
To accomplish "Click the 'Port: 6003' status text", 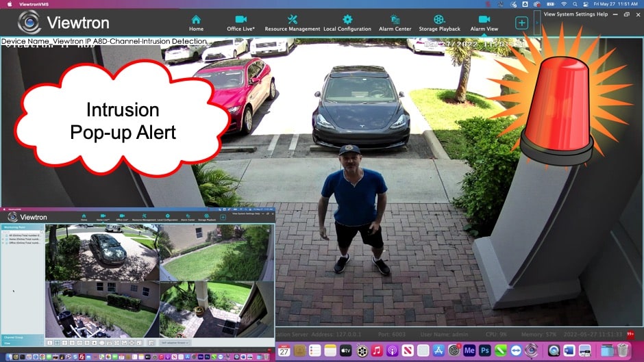I will pos(391,335).
